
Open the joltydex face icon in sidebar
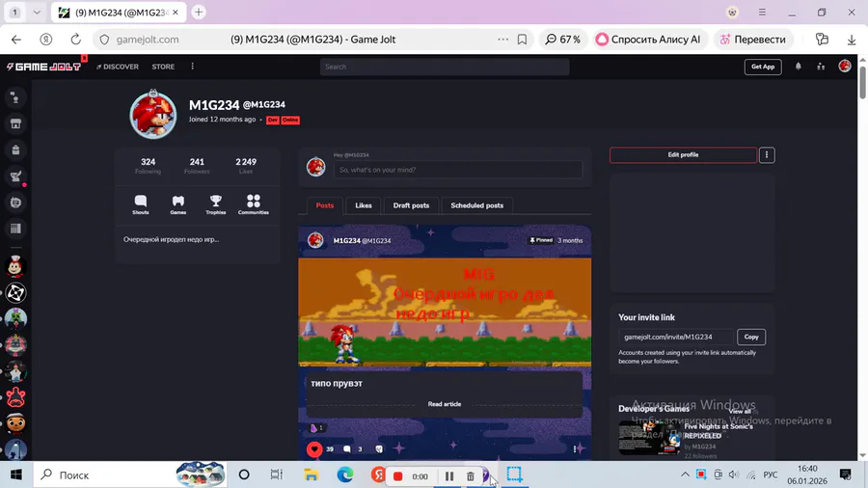tap(15, 203)
